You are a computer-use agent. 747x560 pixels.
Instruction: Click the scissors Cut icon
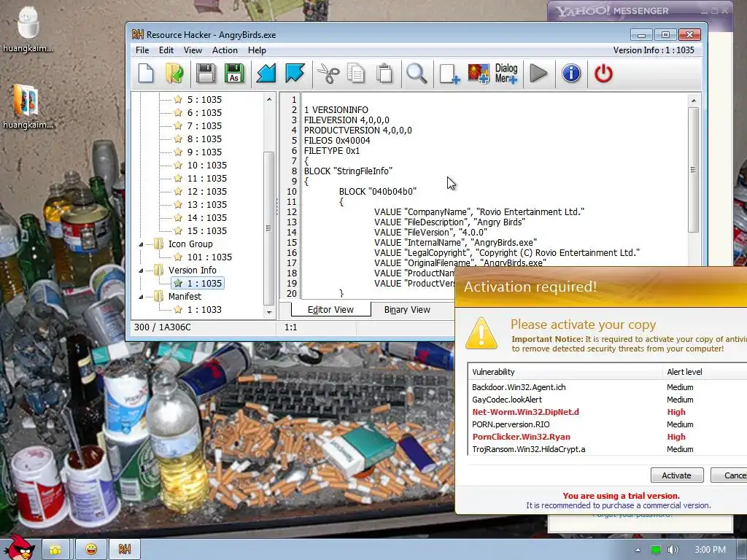[x=328, y=74]
